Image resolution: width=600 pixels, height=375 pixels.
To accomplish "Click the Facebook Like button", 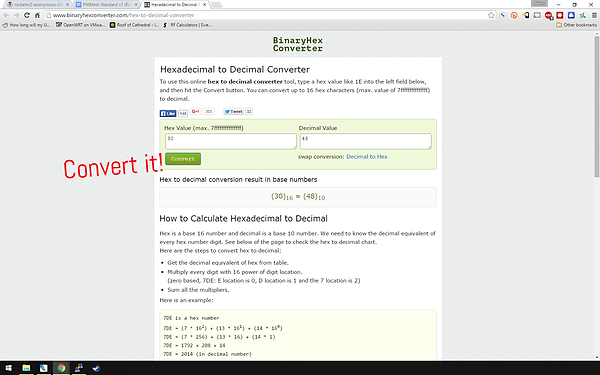I will click(168, 113).
